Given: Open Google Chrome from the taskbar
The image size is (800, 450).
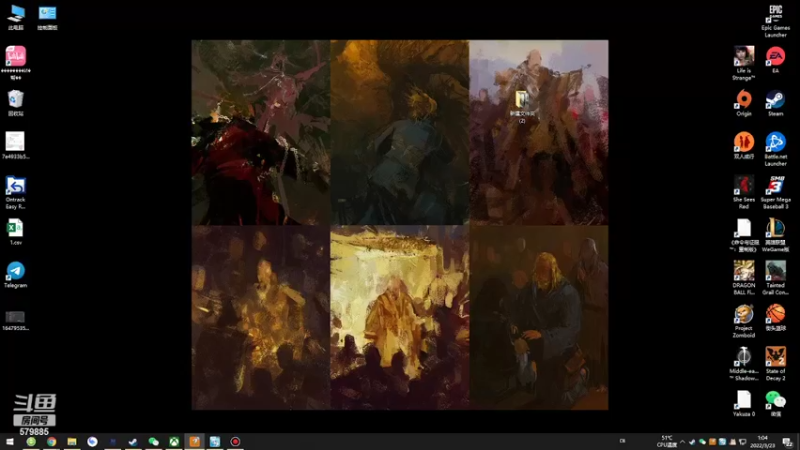Looking at the screenshot, I should (x=52, y=441).
